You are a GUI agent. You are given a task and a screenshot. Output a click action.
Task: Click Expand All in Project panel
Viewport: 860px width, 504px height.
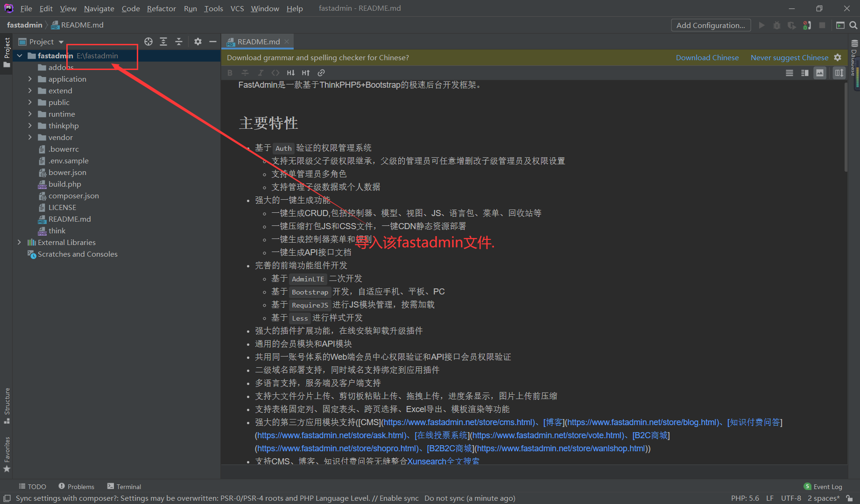point(163,42)
